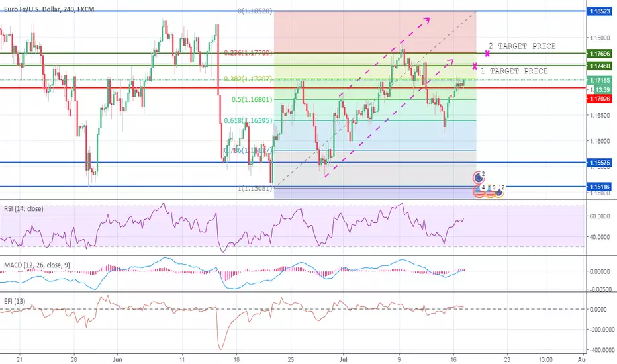Click the Fibonacci label 0.618(1.16395)
Screen dimensions: 617x364
248,121
